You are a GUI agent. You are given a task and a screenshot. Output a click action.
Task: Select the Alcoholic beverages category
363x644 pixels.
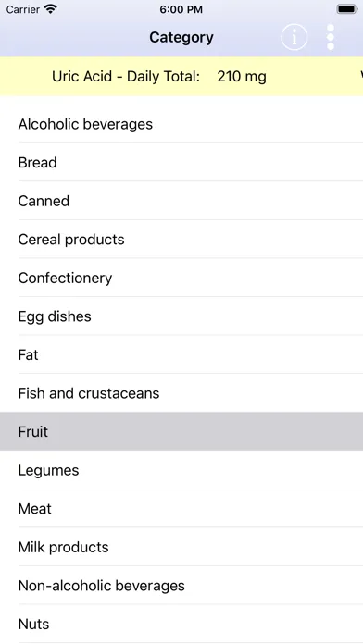(x=181, y=124)
